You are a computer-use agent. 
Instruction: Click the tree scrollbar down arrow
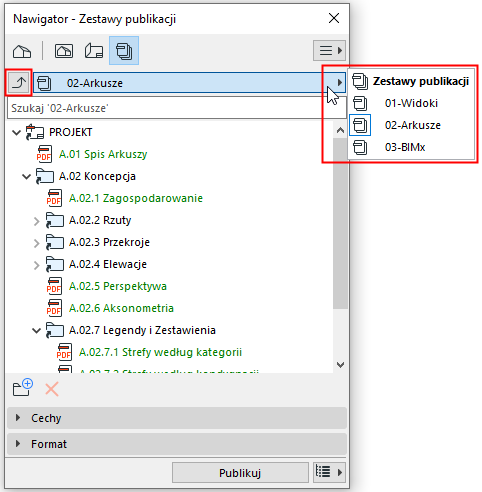point(340,365)
